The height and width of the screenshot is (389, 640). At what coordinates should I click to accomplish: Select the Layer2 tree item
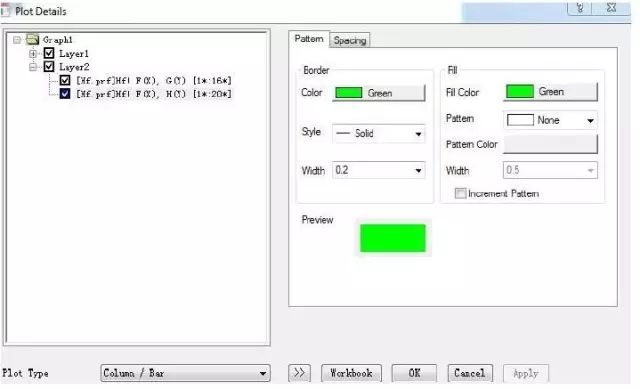click(x=74, y=67)
